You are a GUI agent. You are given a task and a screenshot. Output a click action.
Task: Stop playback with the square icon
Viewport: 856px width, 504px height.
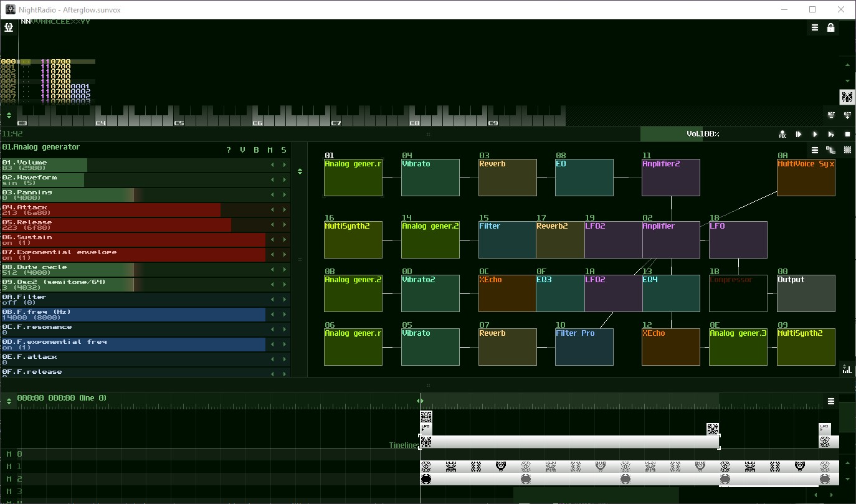point(847,134)
